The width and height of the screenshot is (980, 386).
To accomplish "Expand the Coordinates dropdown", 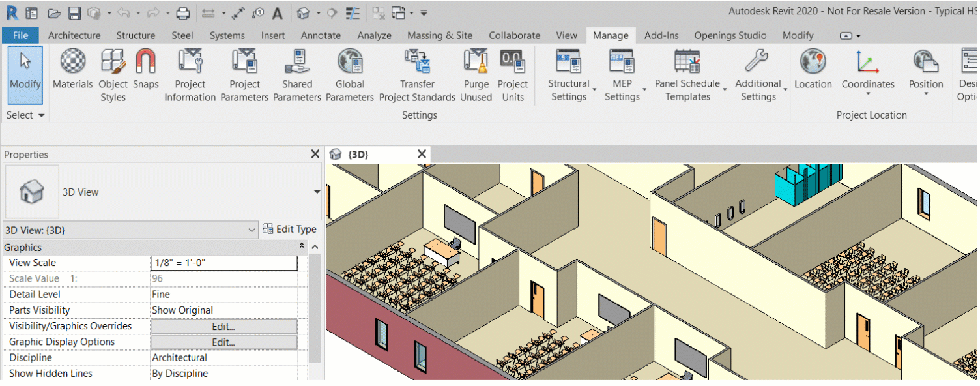I will click(x=868, y=95).
